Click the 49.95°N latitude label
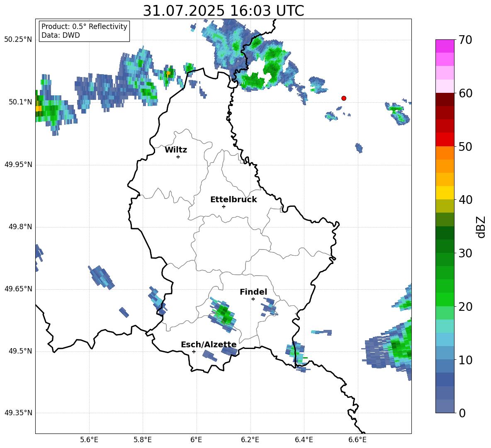 18,165
